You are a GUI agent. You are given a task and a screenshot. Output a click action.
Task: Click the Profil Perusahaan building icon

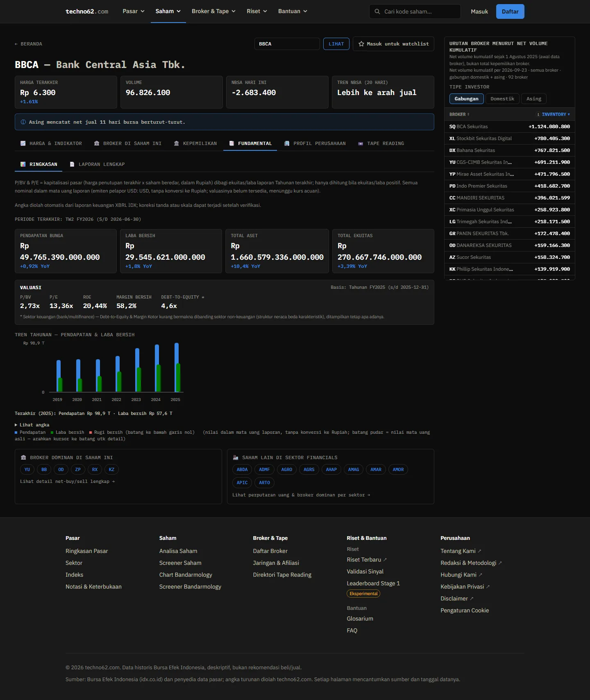pos(287,143)
